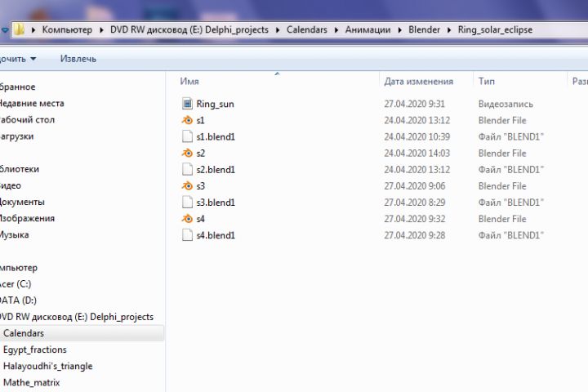Open Изображения library in the navigation pane

(x=28, y=218)
